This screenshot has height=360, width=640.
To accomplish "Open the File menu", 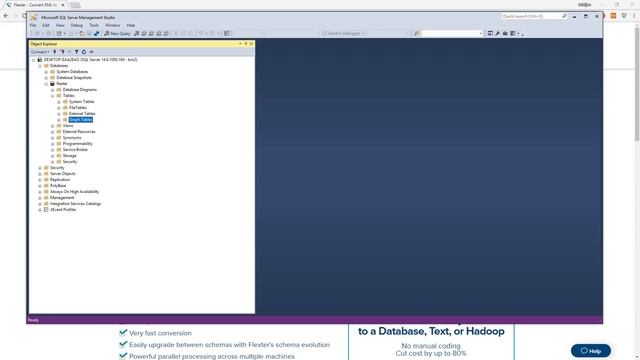I will tap(33, 25).
